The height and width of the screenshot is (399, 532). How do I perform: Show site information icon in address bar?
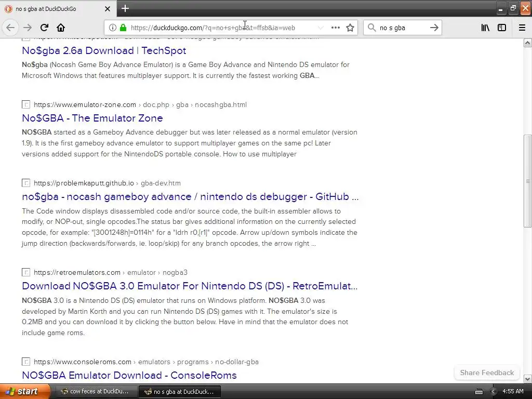click(x=113, y=28)
